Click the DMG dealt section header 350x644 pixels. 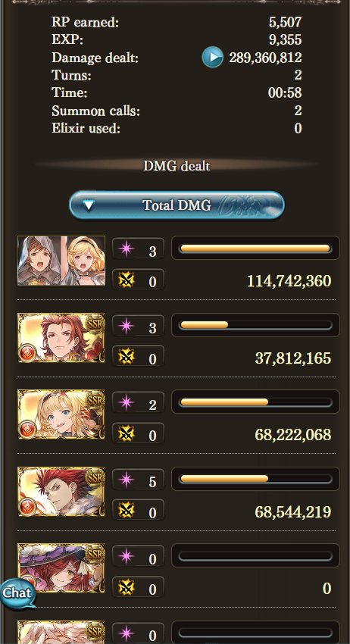click(x=177, y=166)
